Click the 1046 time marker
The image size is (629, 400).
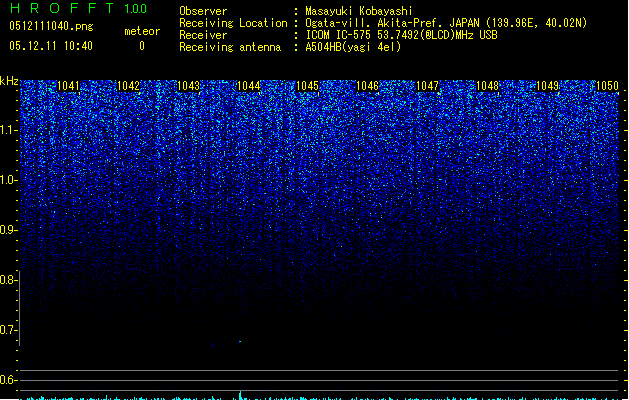pos(367,86)
